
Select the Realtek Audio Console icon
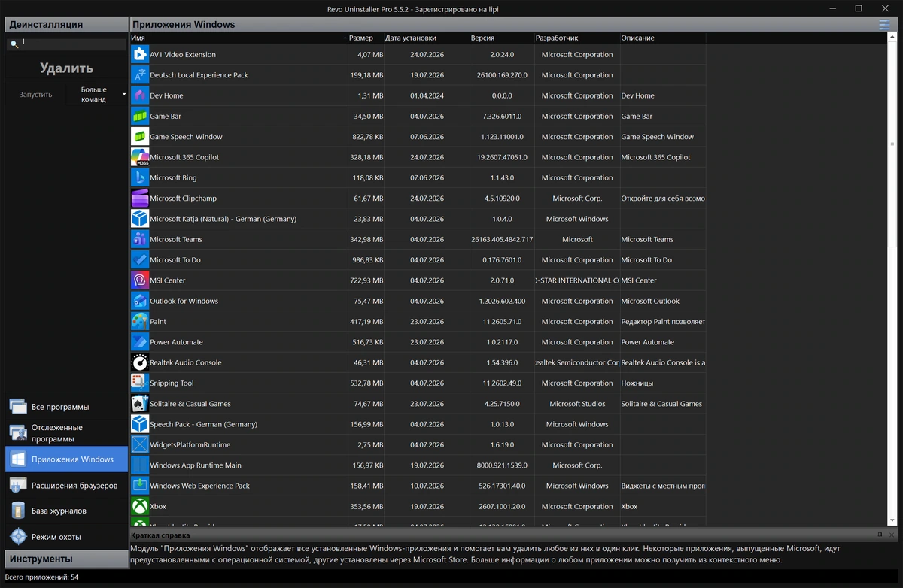pyautogui.click(x=140, y=362)
